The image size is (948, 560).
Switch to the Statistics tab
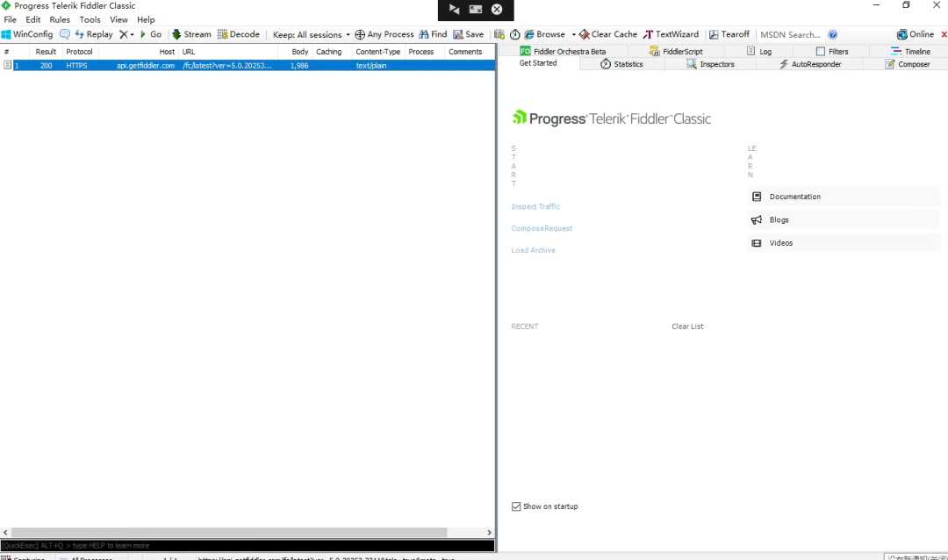[x=621, y=64]
